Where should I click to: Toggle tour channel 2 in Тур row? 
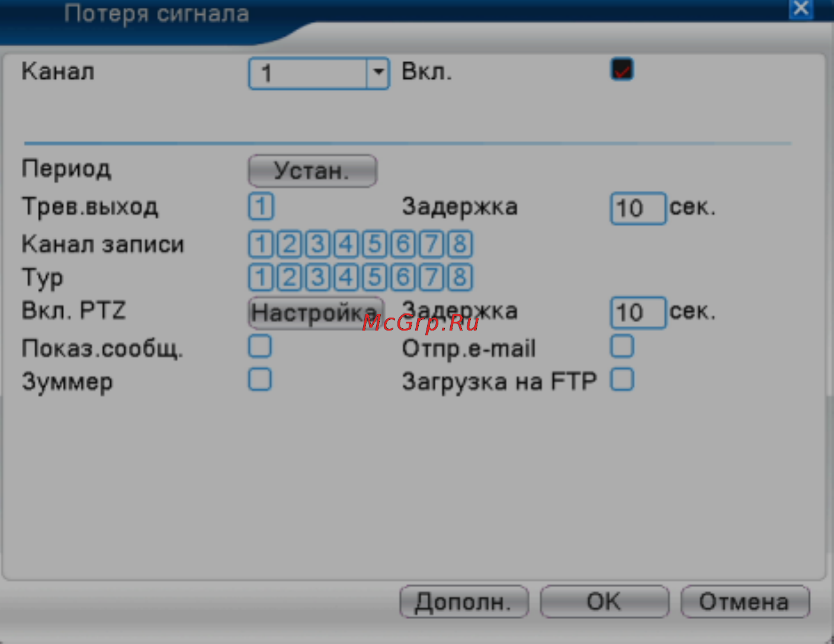point(289,277)
